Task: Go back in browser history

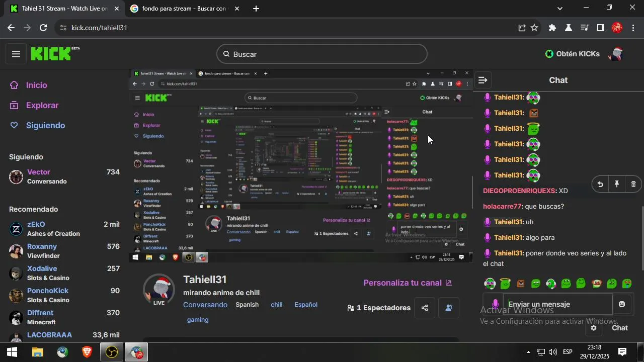Action: (x=11, y=28)
